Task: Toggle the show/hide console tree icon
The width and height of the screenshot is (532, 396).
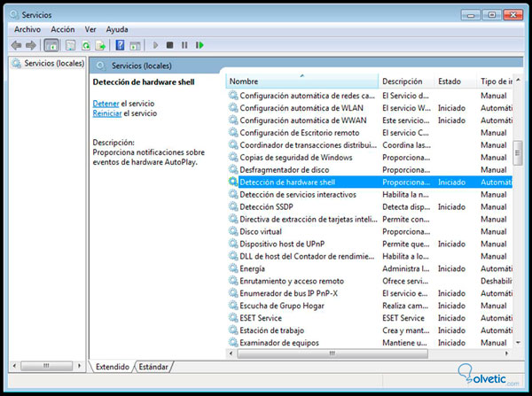Action: click(x=51, y=45)
